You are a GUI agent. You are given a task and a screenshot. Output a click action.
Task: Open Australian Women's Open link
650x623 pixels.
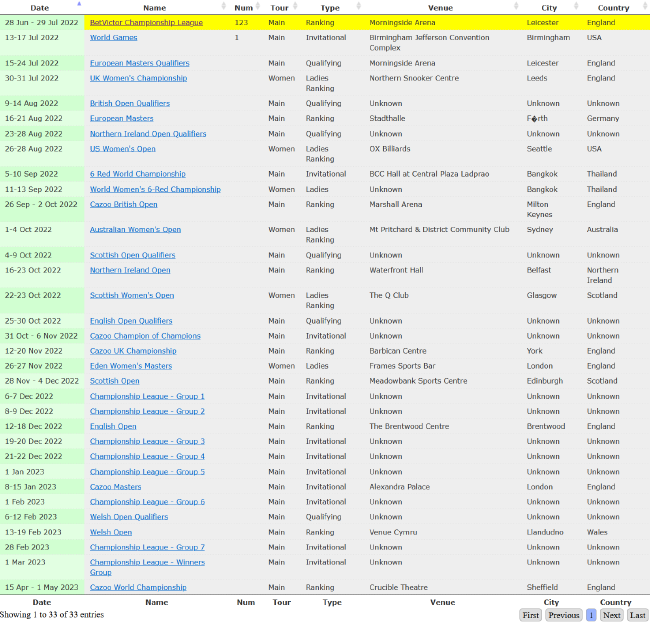(x=136, y=229)
